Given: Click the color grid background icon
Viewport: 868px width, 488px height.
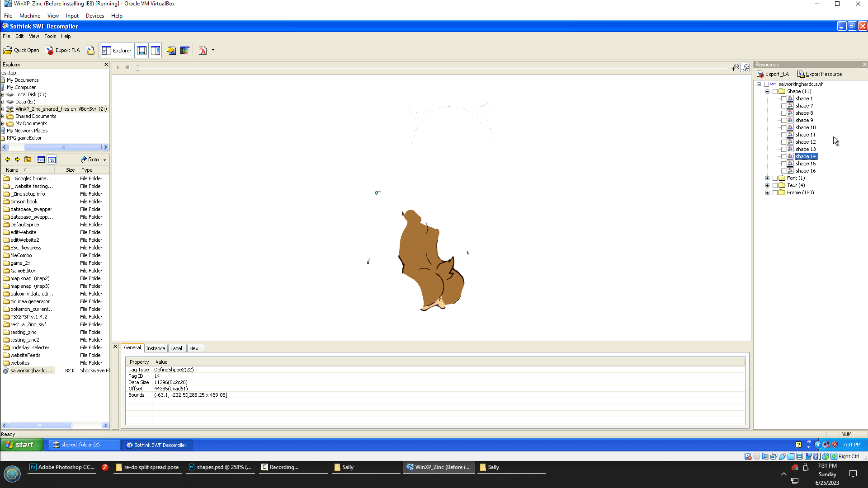Looking at the screenshot, I should [184, 50].
